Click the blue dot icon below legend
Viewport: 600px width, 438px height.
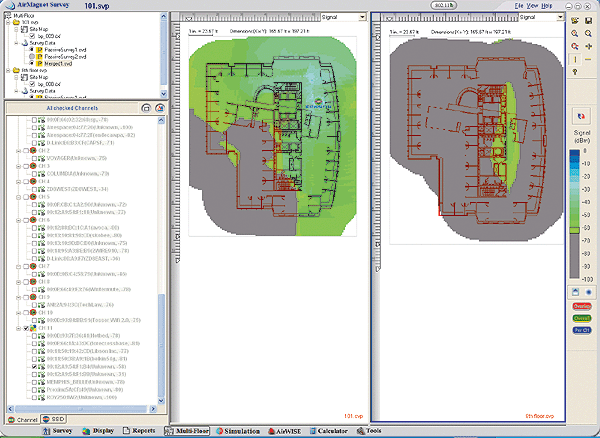point(589,292)
